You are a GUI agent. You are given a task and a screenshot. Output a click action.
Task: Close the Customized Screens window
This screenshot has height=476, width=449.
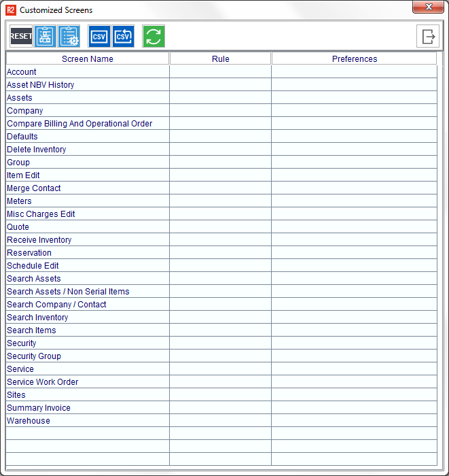[x=428, y=7]
